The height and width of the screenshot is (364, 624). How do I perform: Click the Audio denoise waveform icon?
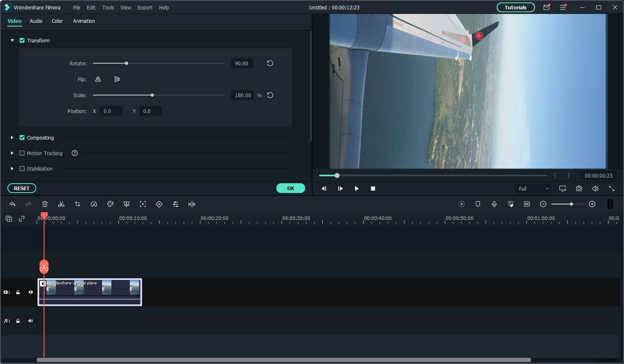click(x=191, y=204)
